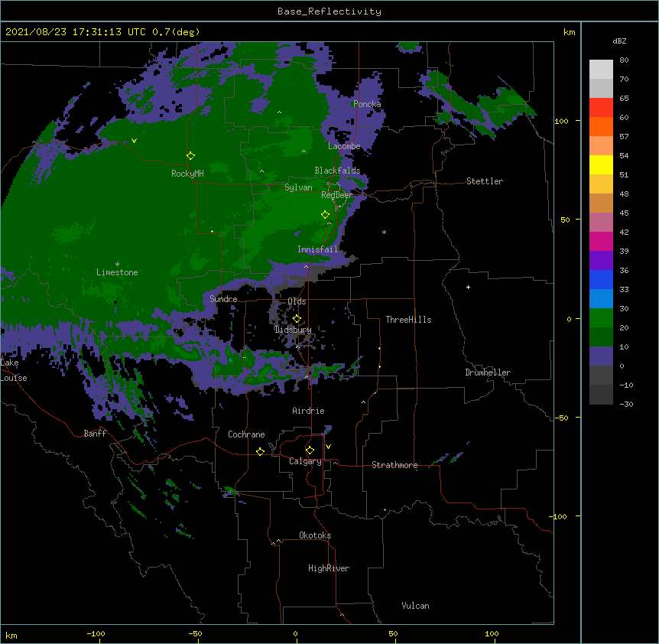Click the yellow diamond marker below Olds

(297, 318)
